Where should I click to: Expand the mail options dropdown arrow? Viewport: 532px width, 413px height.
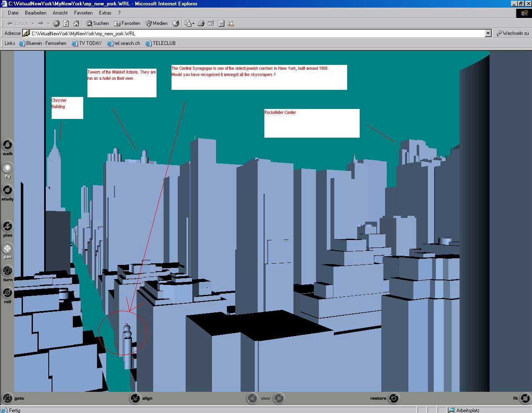193,23
